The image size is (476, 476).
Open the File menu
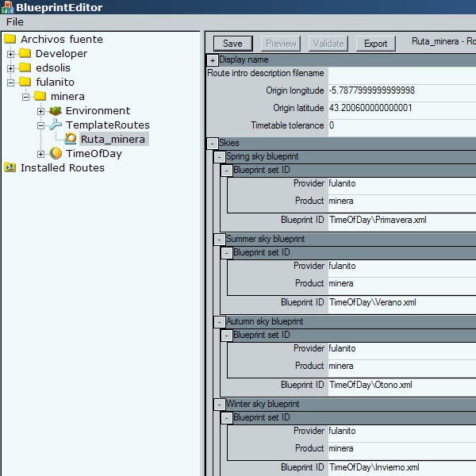[x=15, y=22]
